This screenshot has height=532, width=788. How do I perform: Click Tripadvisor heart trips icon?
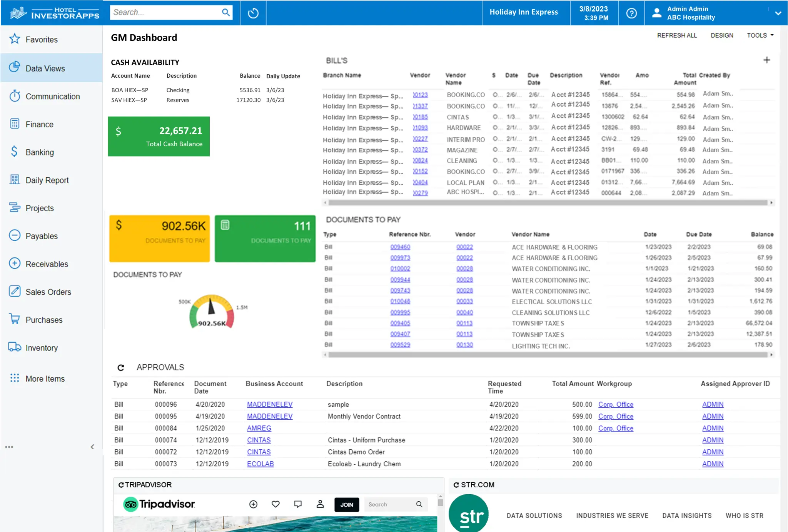pos(275,504)
